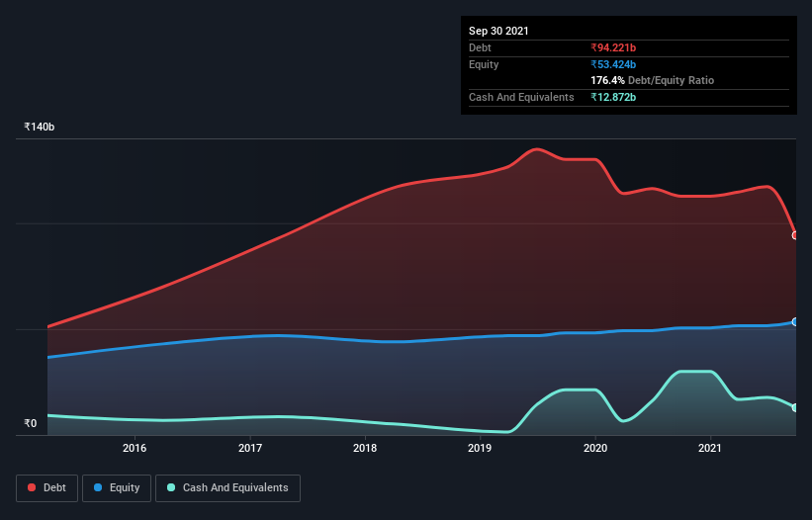The height and width of the screenshot is (520, 812).
Task: Click the Sep 30 2021 tooltip date
Action: pos(498,31)
